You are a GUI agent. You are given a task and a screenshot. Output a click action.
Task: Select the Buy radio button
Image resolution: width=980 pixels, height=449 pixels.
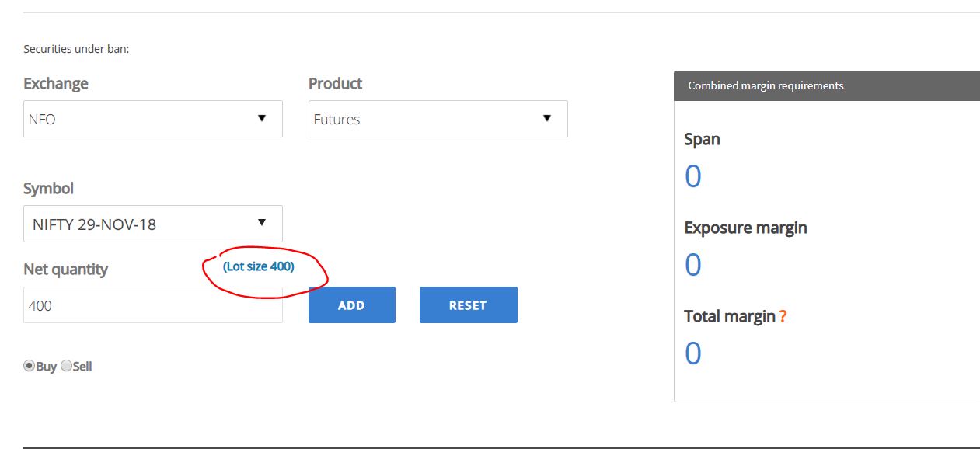pyautogui.click(x=30, y=366)
